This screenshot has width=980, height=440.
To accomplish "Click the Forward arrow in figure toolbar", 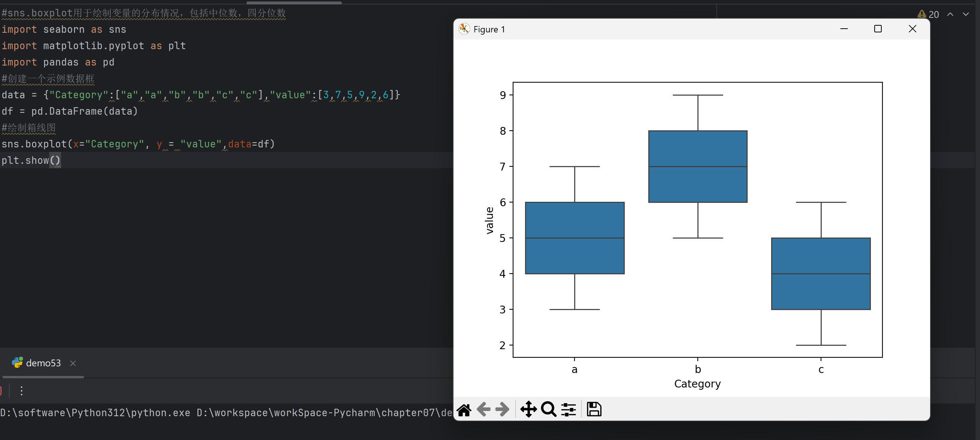I will click(502, 409).
